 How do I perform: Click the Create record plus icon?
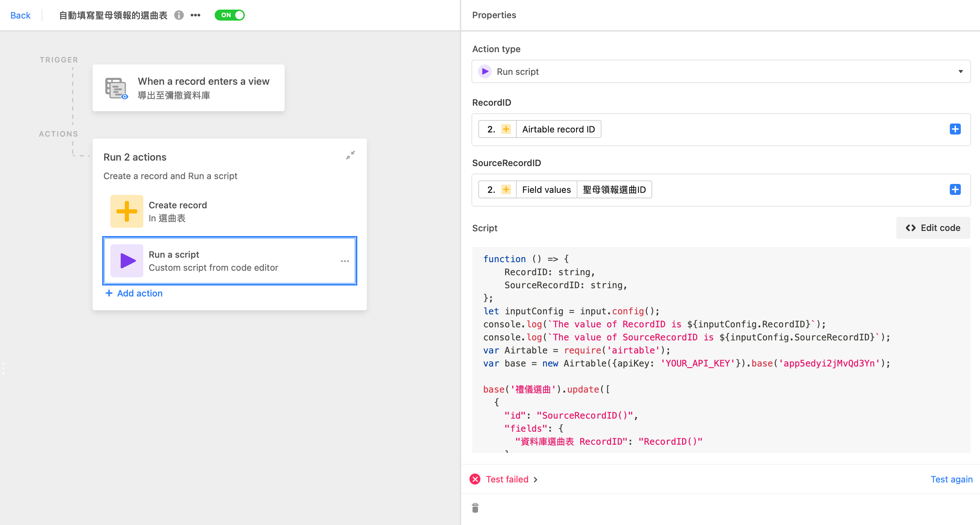pos(127,211)
